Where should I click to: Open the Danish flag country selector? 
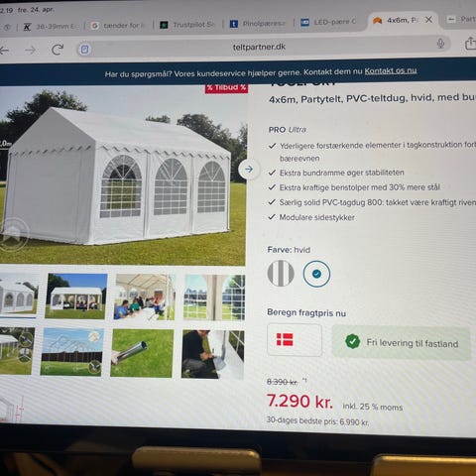[x=295, y=340]
